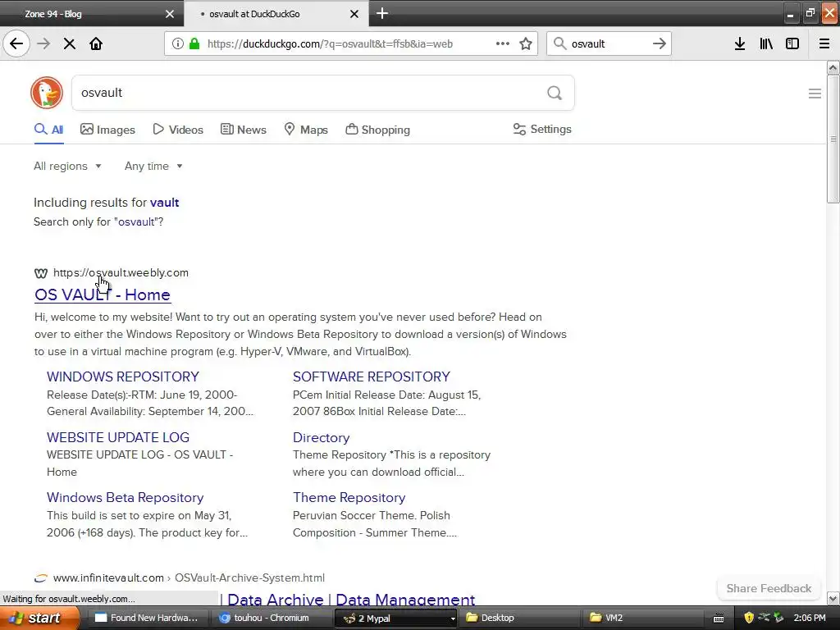Screen dimensions: 840x630
Task: Click the security shield tray icon
Action: (749, 619)
